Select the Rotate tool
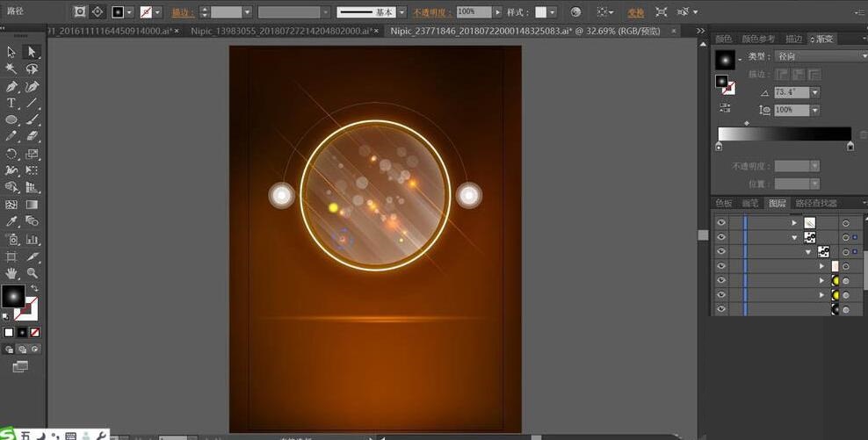The image size is (868, 440). (x=11, y=154)
